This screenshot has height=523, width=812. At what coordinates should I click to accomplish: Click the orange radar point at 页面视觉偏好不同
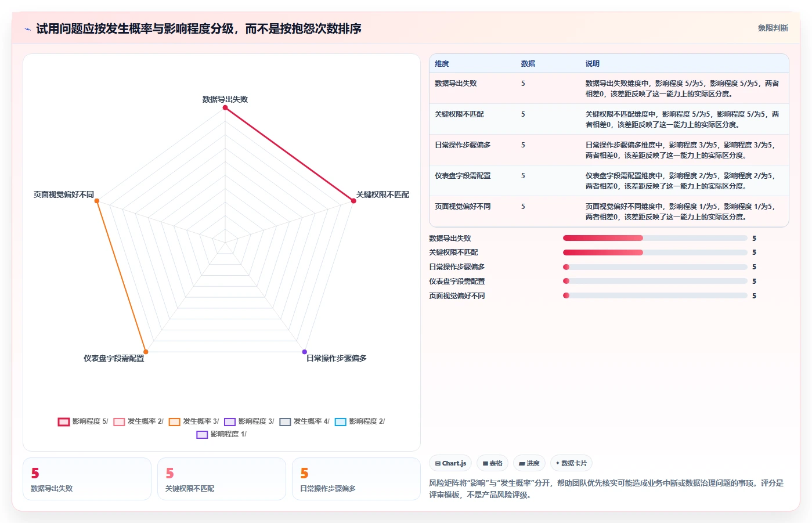[x=97, y=201]
